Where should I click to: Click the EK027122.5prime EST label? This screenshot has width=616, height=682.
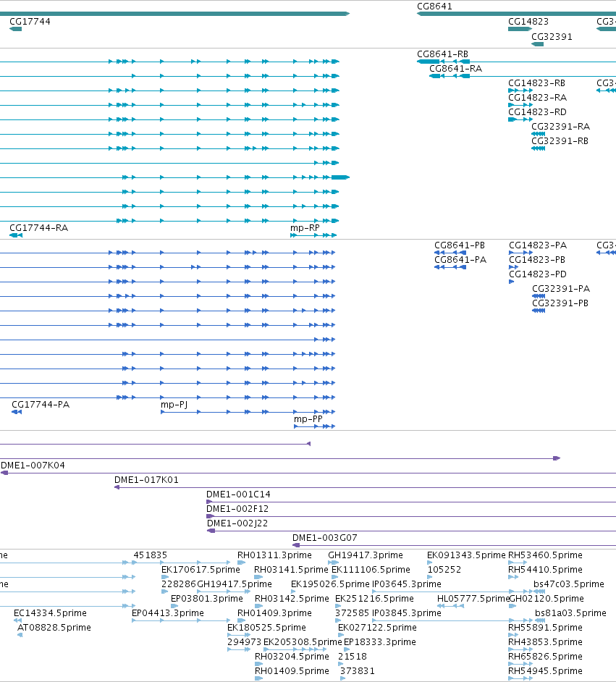pos(377,627)
